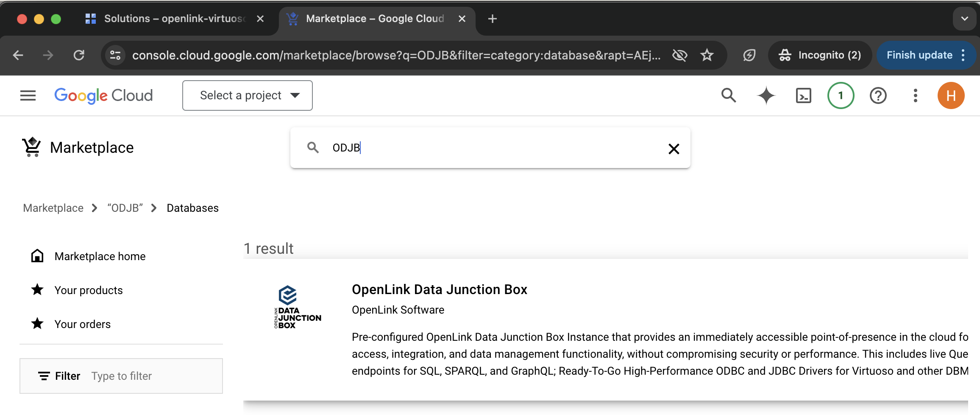Click the Marketplace cart icon
The image size is (980, 415).
click(x=32, y=147)
